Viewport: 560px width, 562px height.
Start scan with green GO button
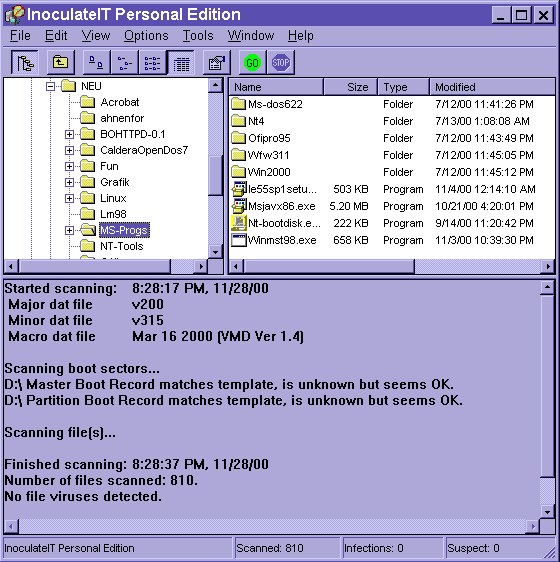tap(252, 63)
